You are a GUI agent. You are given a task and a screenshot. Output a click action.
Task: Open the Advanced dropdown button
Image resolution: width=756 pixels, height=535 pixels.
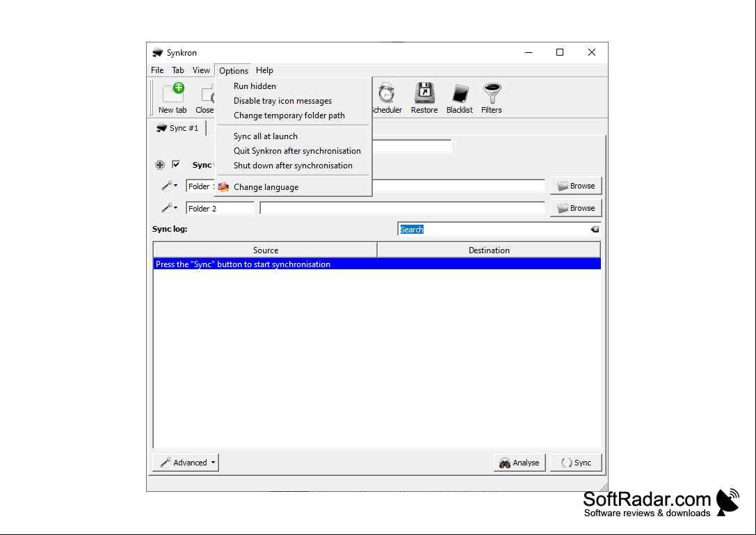click(x=186, y=463)
